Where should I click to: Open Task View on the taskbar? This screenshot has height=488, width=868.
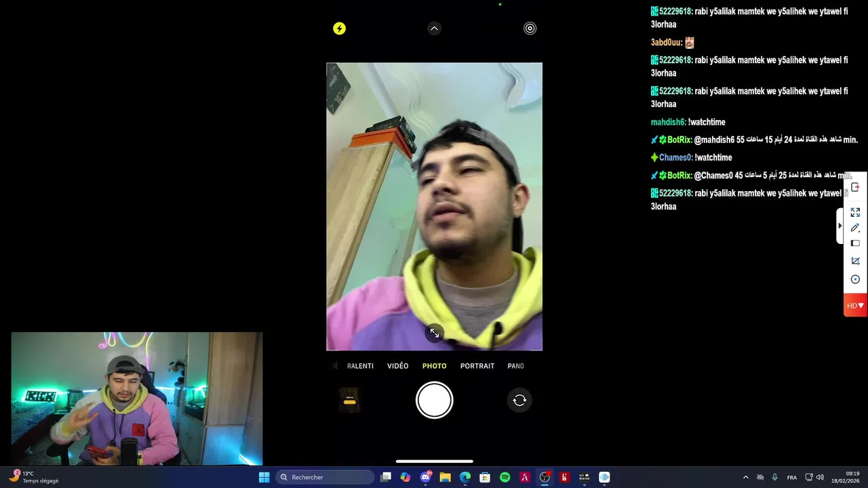[x=386, y=477]
